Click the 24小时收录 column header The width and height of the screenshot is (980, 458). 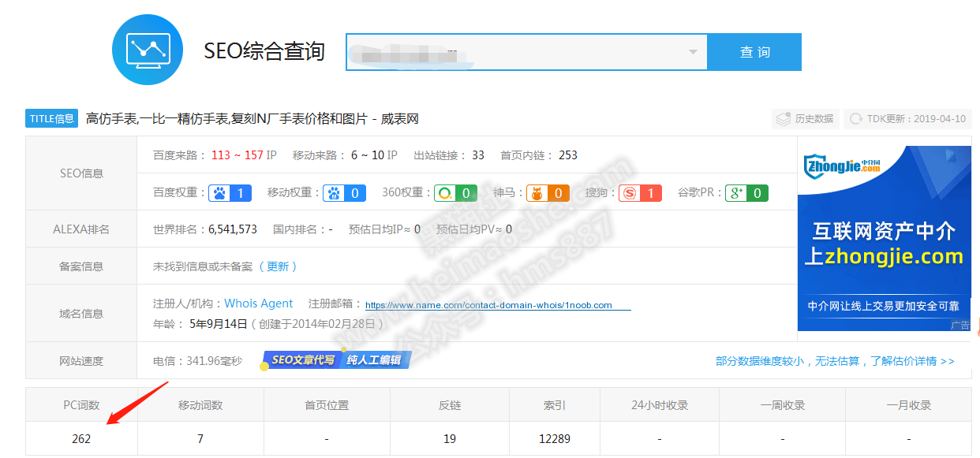click(660, 405)
